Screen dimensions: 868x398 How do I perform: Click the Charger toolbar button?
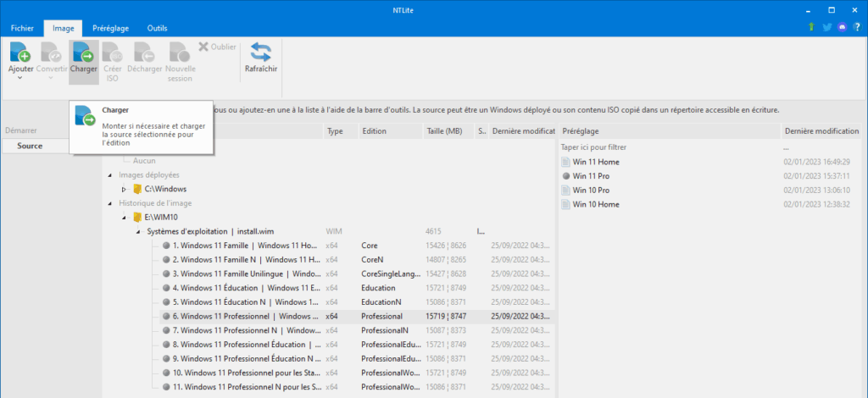pyautogui.click(x=84, y=61)
